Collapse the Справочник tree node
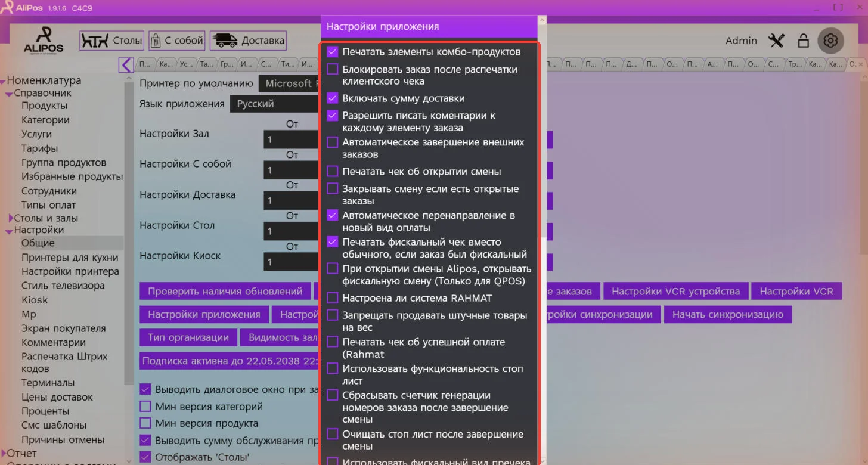 click(10, 94)
